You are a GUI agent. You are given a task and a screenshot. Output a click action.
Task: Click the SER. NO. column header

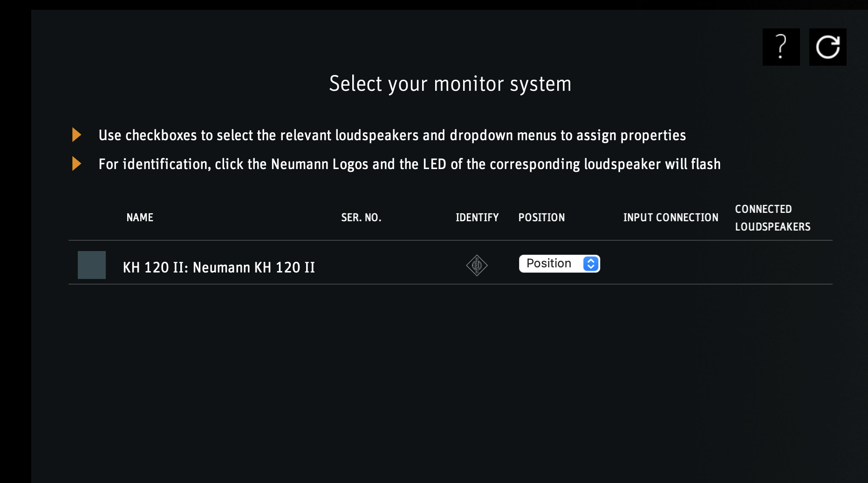tap(361, 218)
